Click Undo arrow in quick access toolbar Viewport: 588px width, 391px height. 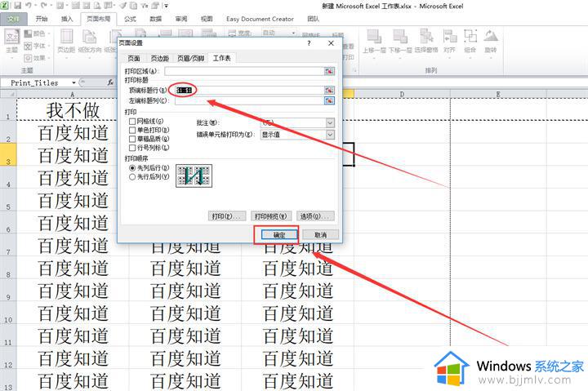point(29,6)
